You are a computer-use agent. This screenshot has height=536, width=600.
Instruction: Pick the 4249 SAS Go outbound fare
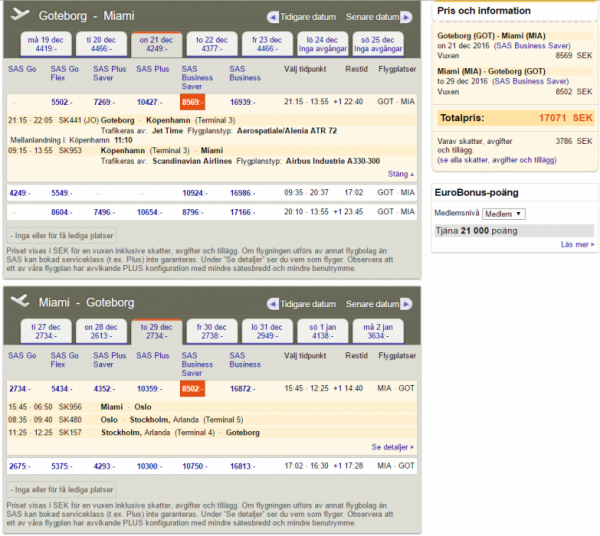point(20,192)
